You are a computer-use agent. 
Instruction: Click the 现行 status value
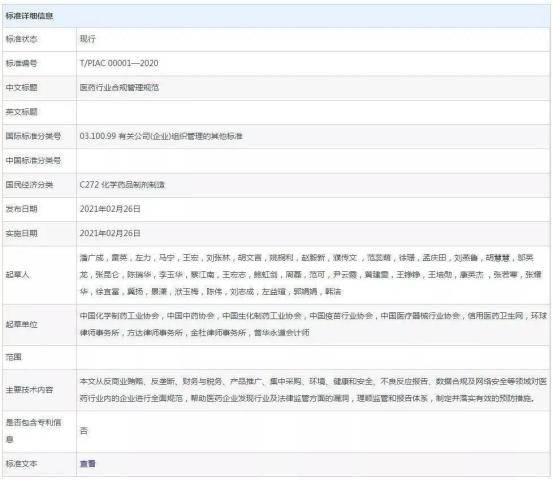(x=87, y=39)
